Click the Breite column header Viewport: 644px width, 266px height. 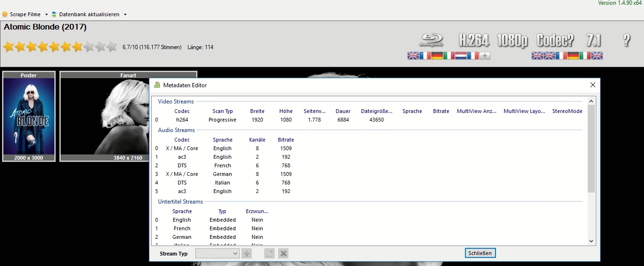coord(257,111)
